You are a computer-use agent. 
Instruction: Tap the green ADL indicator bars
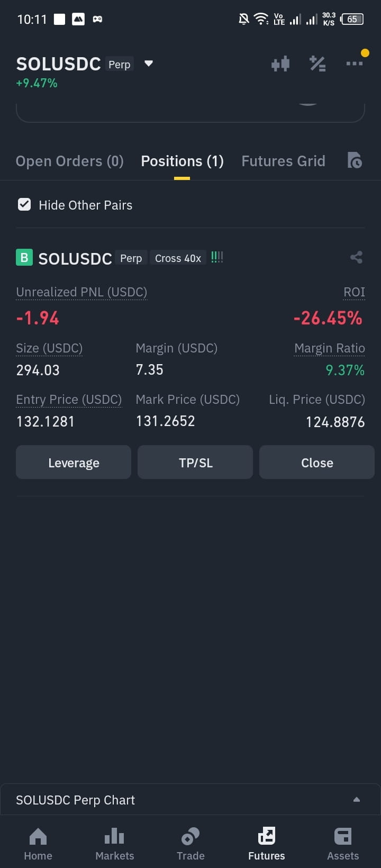click(217, 258)
